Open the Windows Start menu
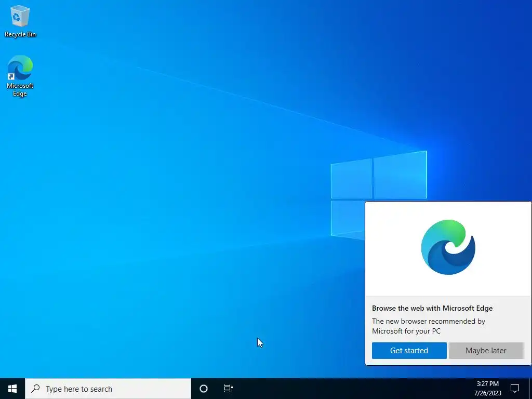This screenshot has width=532, height=399. 12,389
